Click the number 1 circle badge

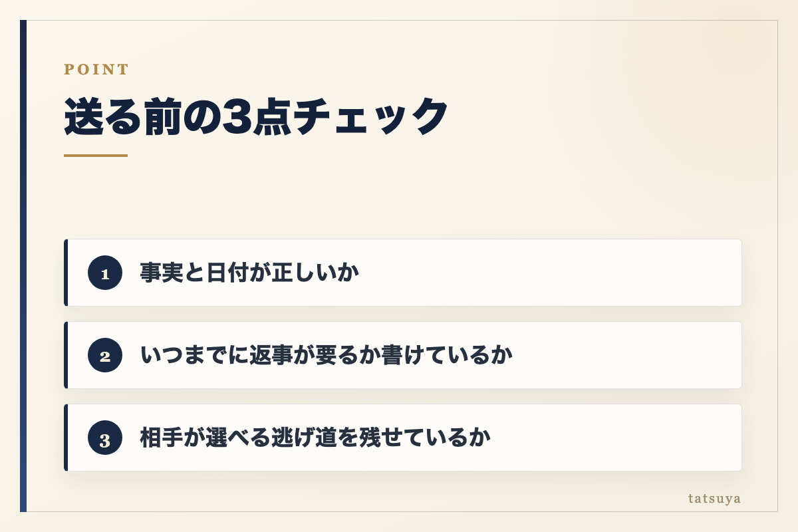click(105, 273)
